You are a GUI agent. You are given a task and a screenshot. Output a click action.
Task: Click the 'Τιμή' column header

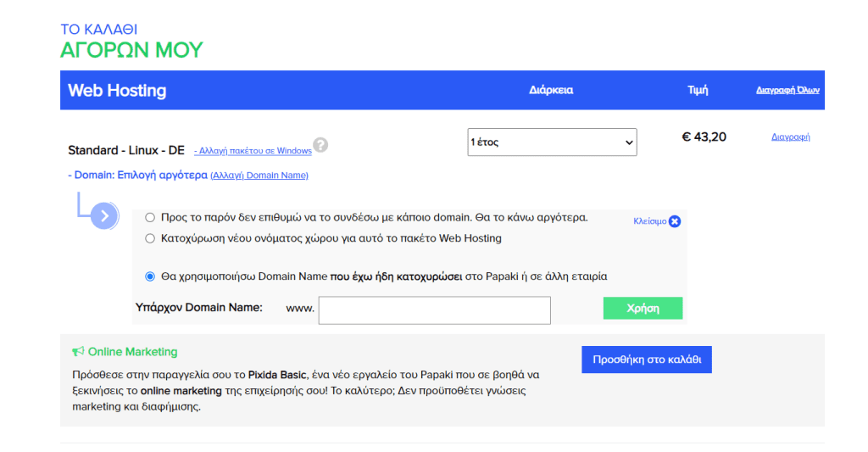[x=698, y=90]
